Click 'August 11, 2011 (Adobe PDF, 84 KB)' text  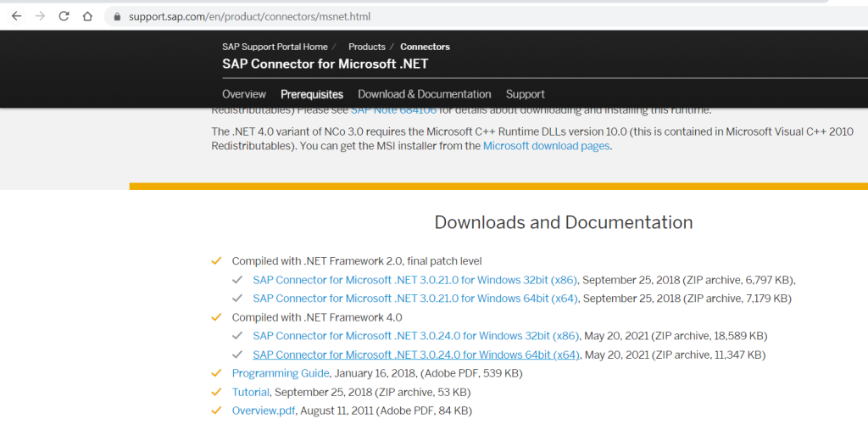coord(386,411)
